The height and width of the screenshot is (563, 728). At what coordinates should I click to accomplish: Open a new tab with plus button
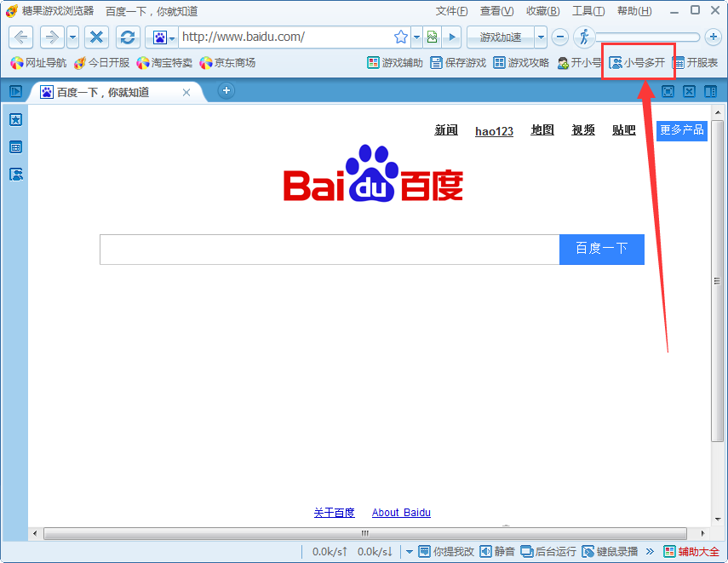(226, 90)
